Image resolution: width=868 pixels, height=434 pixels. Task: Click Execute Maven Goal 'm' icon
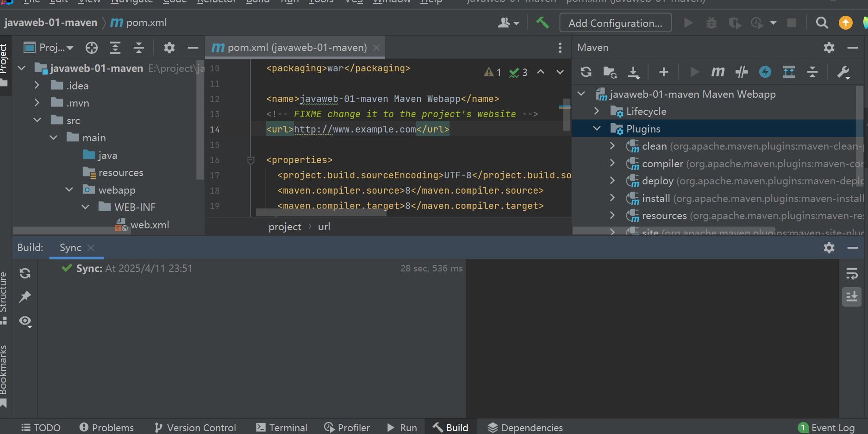(718, 72)
